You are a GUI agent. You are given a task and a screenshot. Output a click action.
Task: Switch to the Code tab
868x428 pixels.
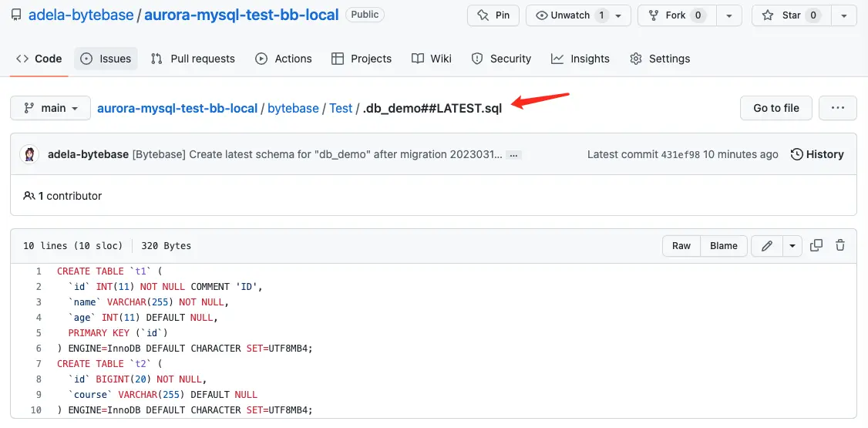[x=39, y=59]
